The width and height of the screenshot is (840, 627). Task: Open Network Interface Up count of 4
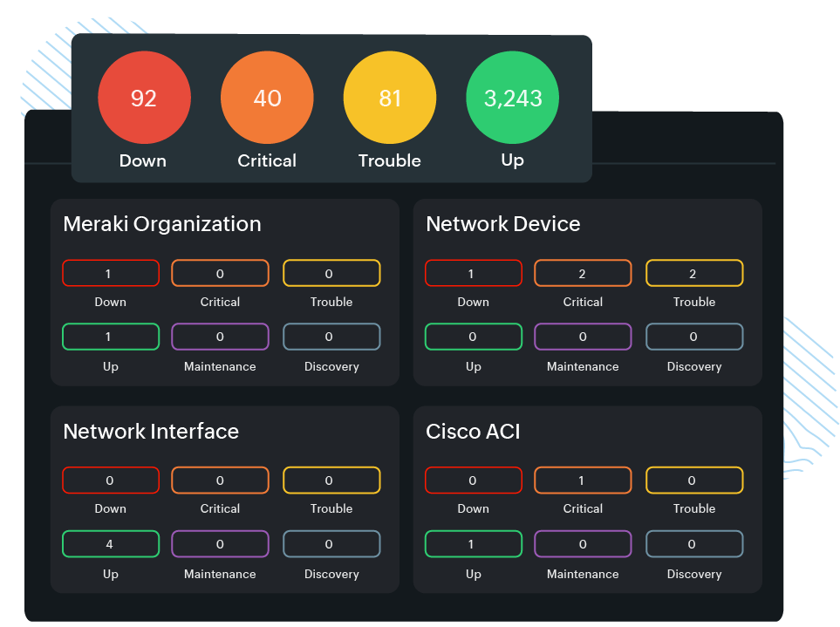click(111, 544)
